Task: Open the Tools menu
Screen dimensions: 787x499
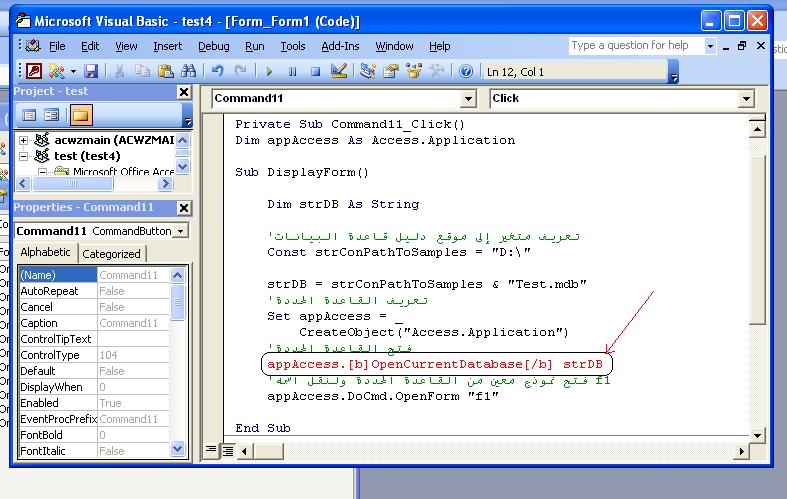Action: tap(293, 46)
